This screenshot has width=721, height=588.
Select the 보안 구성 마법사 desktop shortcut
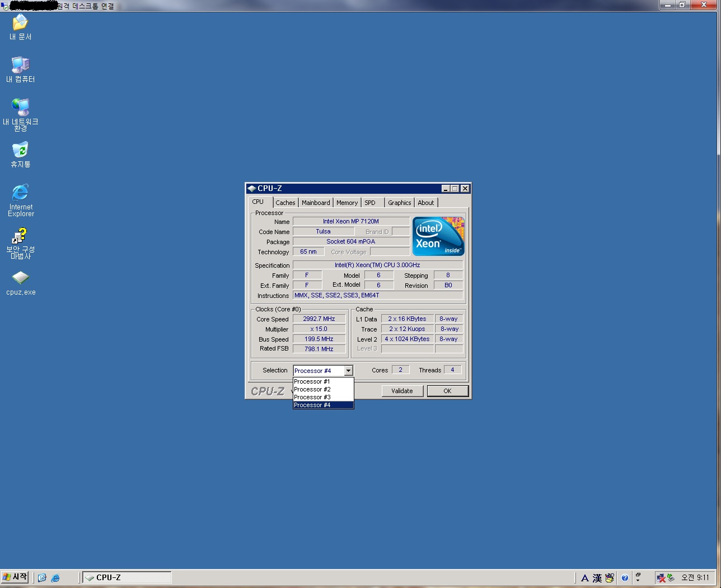[21, 244]
